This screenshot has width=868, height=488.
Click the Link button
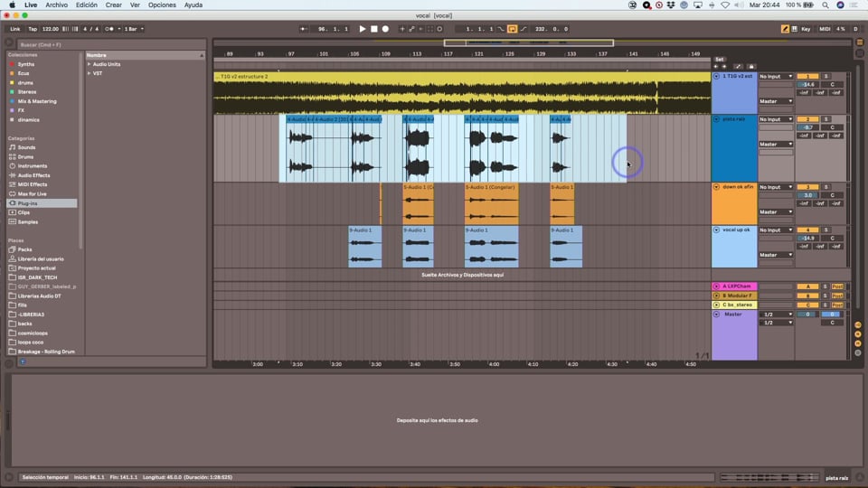pos(15,29)
